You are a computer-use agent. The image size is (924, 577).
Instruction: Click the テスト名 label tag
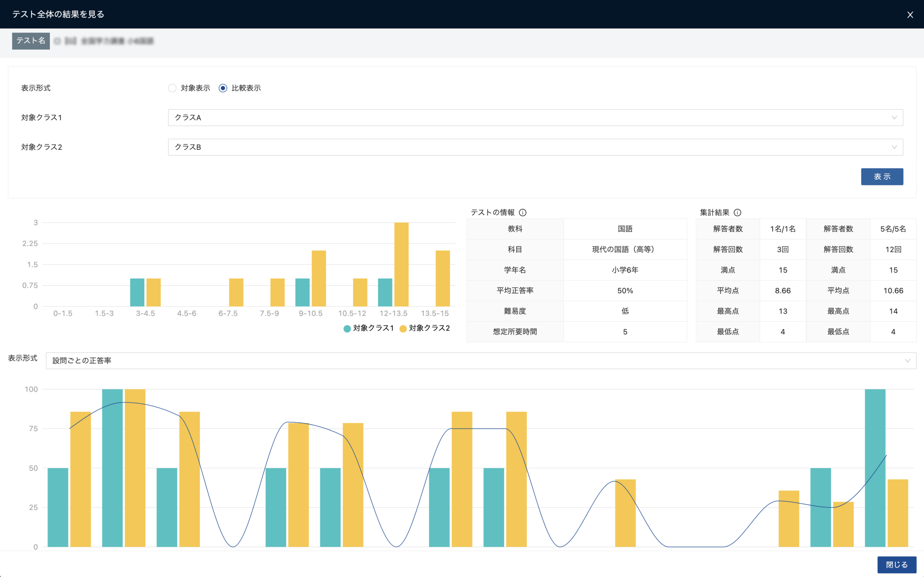tap(31, 41)
